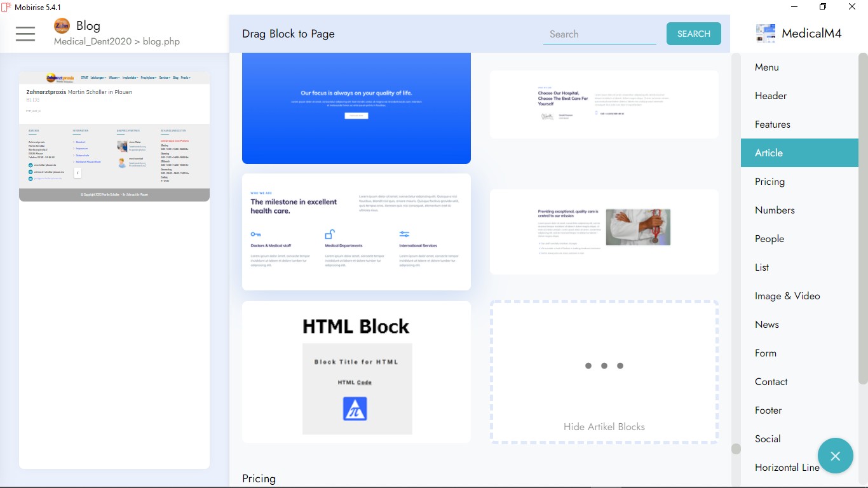This screenshot has height=488, width=868.
Task: Pick 'Choose Our Hospital' article block
Action: click(604, 104)
